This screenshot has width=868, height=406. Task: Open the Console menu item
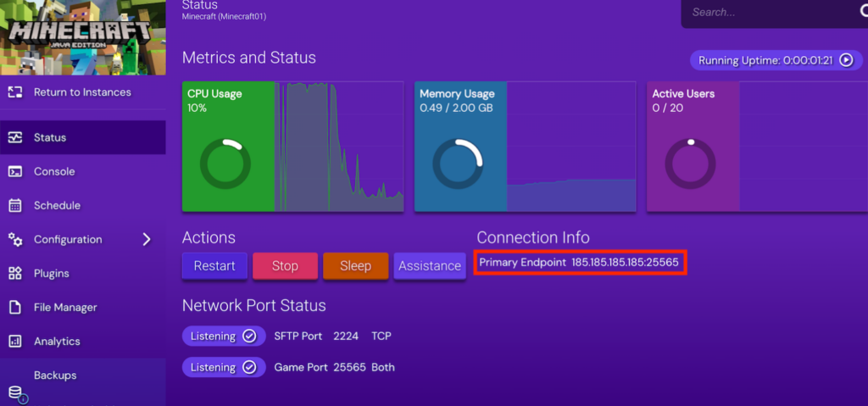[54, 171]
